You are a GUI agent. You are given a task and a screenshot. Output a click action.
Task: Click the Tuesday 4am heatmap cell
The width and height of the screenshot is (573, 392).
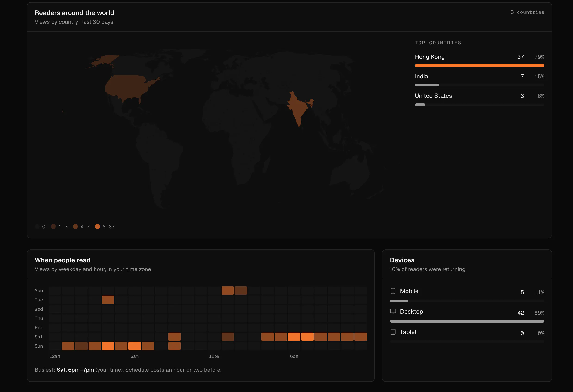108,300
